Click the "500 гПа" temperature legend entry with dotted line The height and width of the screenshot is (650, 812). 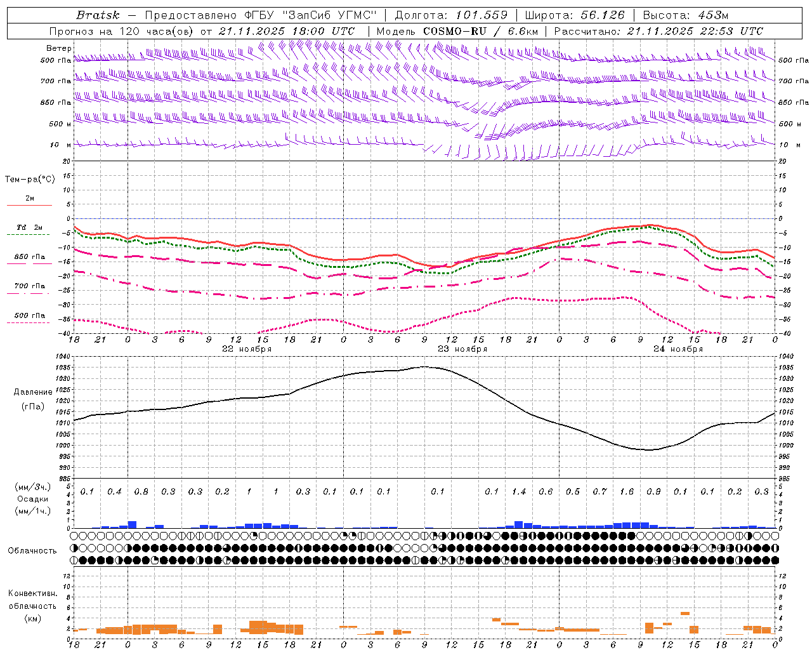click(x=30, y=315)
